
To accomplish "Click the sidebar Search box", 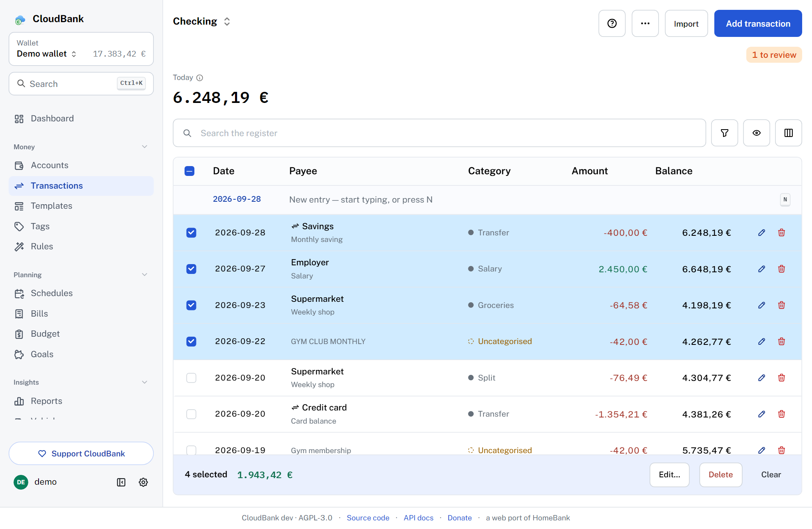I will [81, 84].
